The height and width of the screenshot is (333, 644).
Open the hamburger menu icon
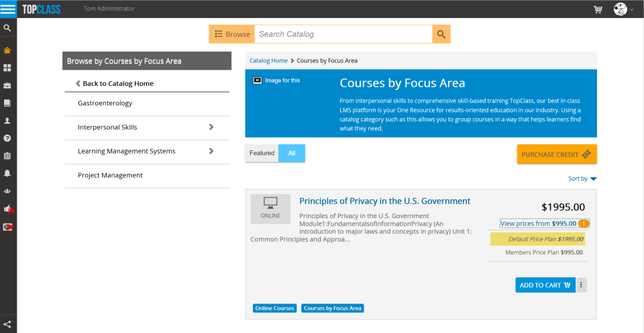coord(8,9)
